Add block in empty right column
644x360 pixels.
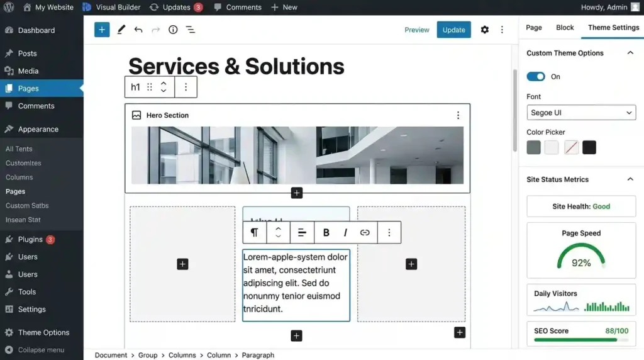point(411,264)
